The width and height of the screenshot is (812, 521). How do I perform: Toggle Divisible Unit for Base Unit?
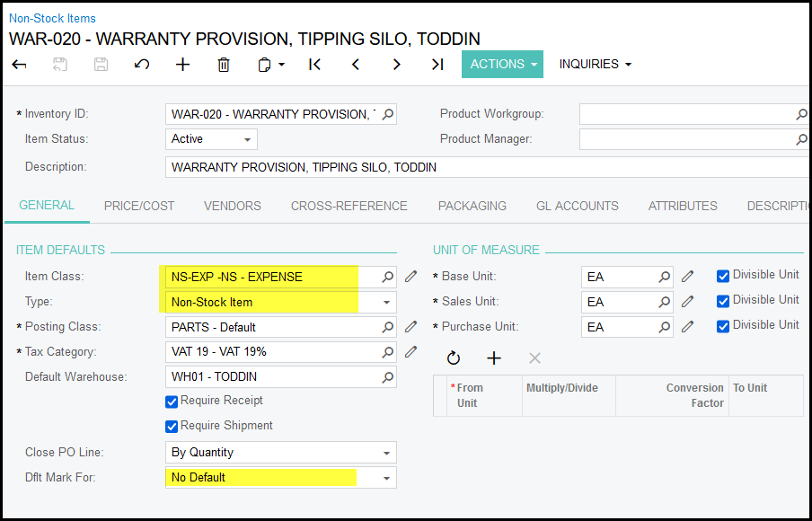[723, 276]
